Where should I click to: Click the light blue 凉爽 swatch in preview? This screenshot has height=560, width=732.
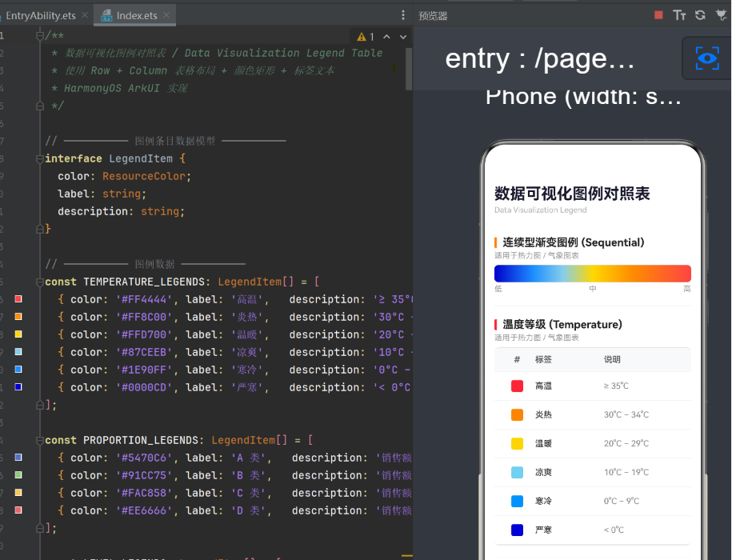(x=517, y=472)
